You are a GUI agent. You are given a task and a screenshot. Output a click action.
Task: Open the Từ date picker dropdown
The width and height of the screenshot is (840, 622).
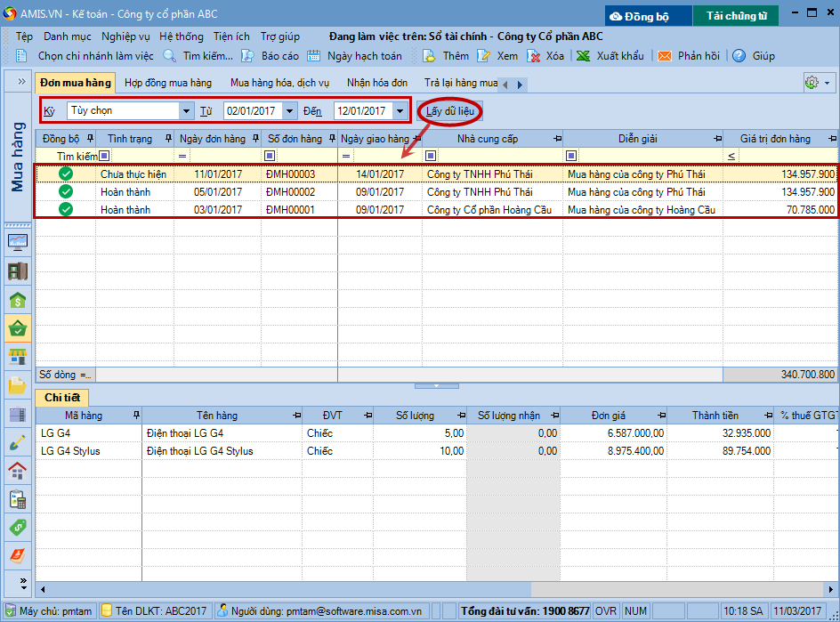click(x=290, y=111)
